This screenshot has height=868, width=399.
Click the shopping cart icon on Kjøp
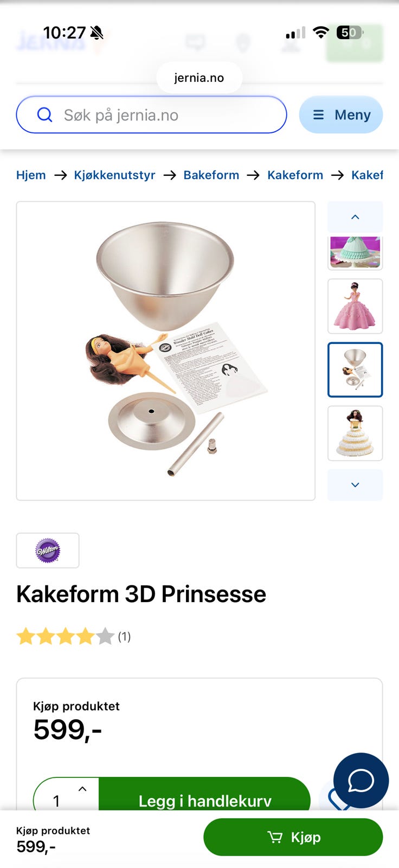pyautogui.click(x=275, y=837)
